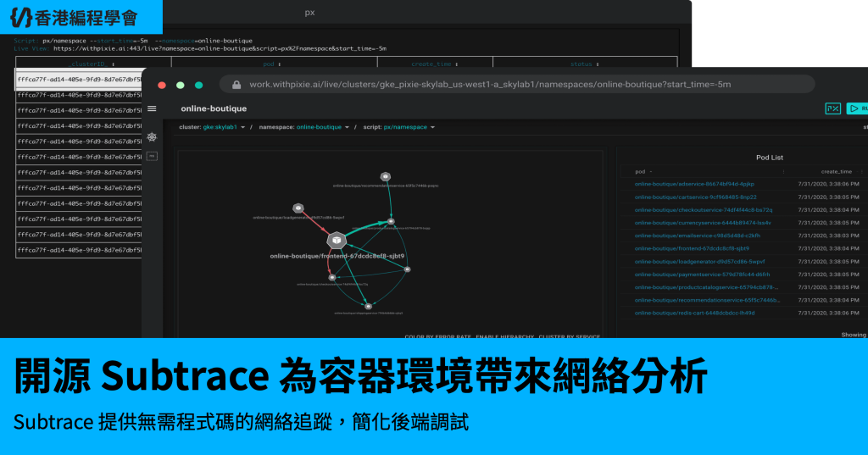Image resolution: width=868 pixels, height=455 pixels.
Task: Click the red close window dot
Action: (x=162, y=86)
